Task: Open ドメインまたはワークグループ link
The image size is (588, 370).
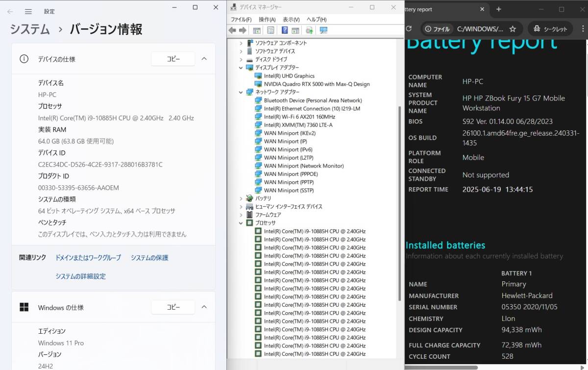Action: pyautogui.click(x=88, y=258)
